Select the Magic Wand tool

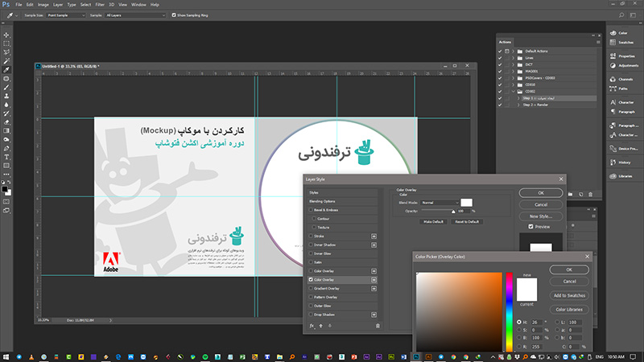(6, 61)
